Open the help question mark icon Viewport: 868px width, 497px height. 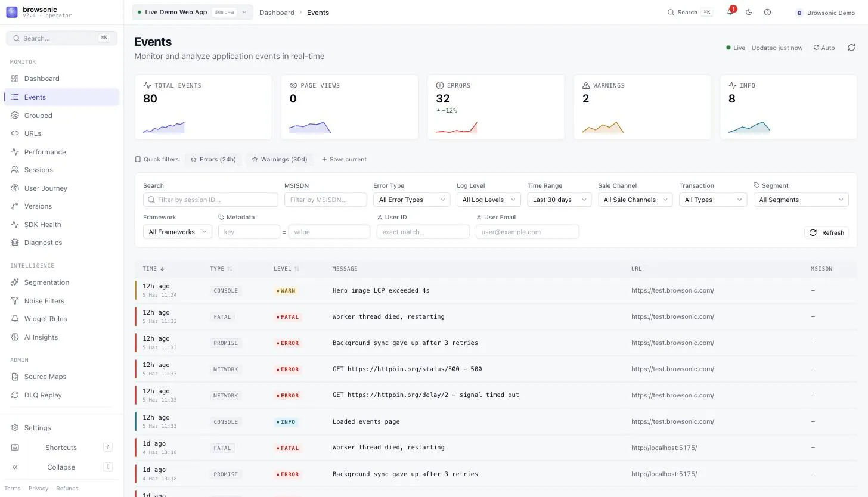pos(767,12)
